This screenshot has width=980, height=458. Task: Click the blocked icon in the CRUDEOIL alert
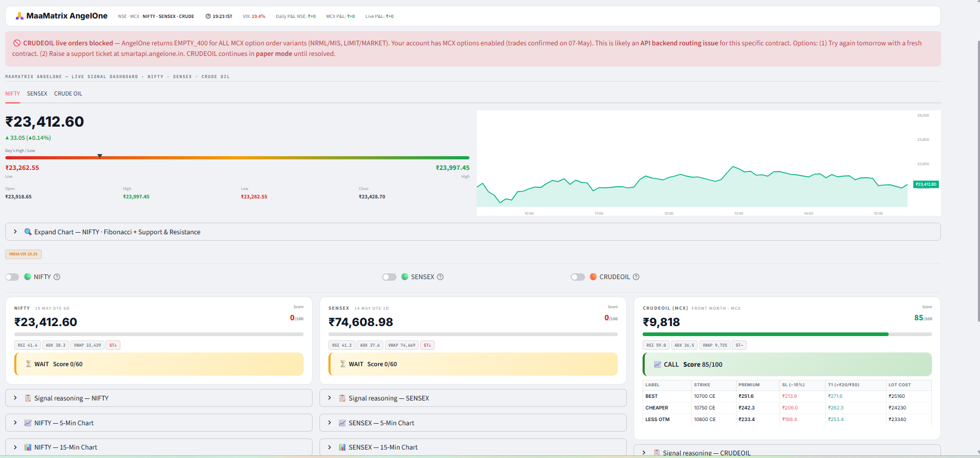(x=17, y=43)
